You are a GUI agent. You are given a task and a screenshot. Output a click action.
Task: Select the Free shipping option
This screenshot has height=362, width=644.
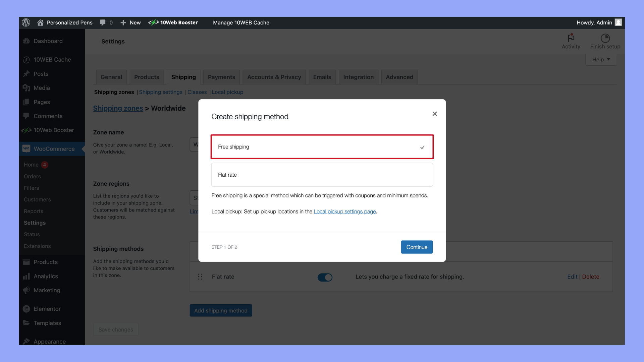(x=322, y=147)
